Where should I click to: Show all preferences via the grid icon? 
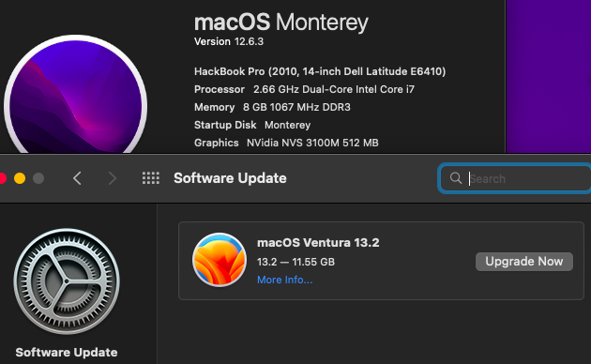pyautogui.click(x=151, y=178)
